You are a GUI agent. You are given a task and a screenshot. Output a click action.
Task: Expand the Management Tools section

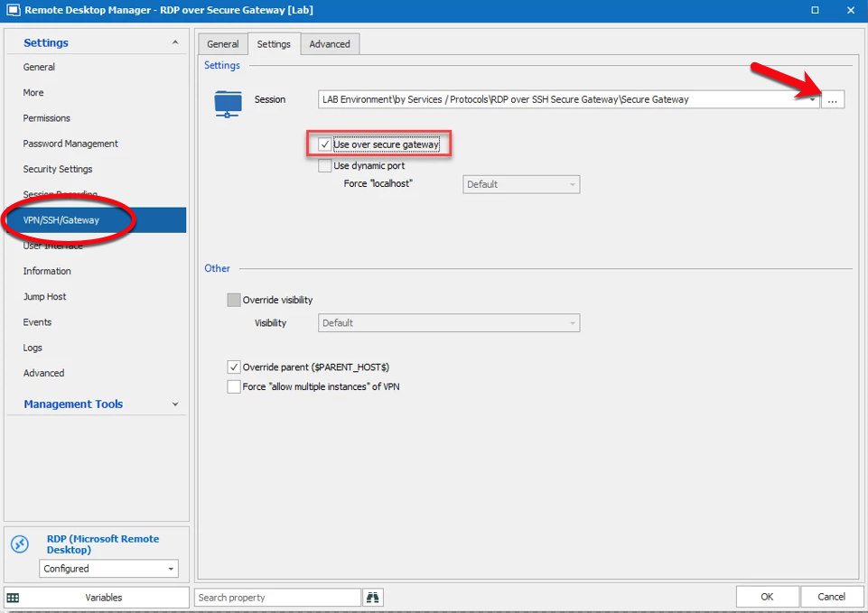point(175,404)
